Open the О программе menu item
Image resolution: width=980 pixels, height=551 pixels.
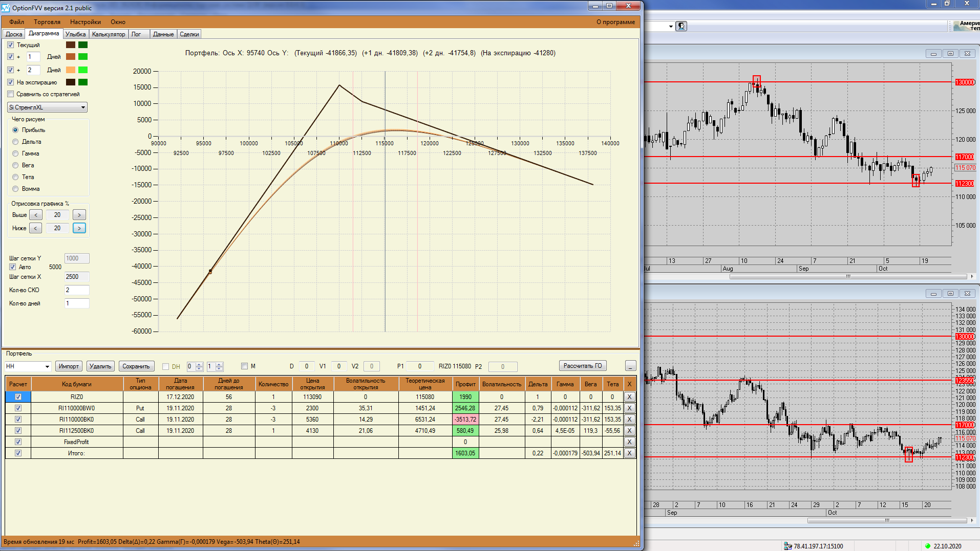[x=615, y=22]
